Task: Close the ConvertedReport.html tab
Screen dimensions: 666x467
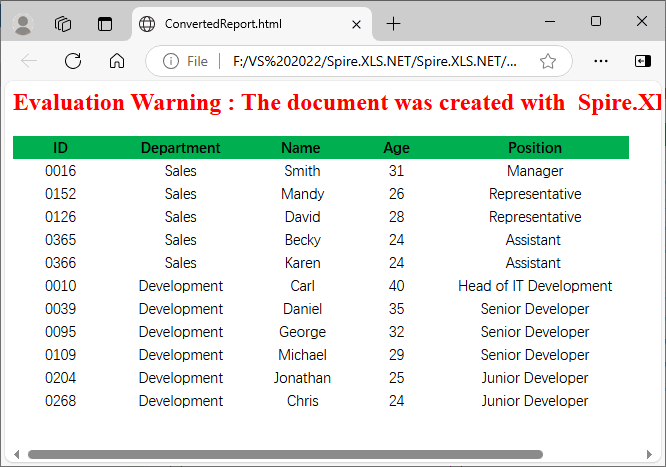Action: point(356,25)
